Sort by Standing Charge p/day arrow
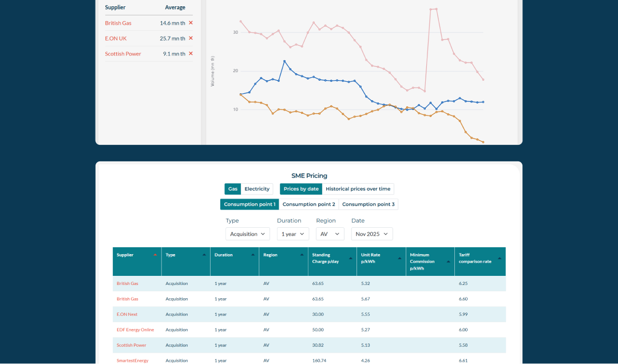The width and height of the screenshot is (618, 364). tap(351, 258)
